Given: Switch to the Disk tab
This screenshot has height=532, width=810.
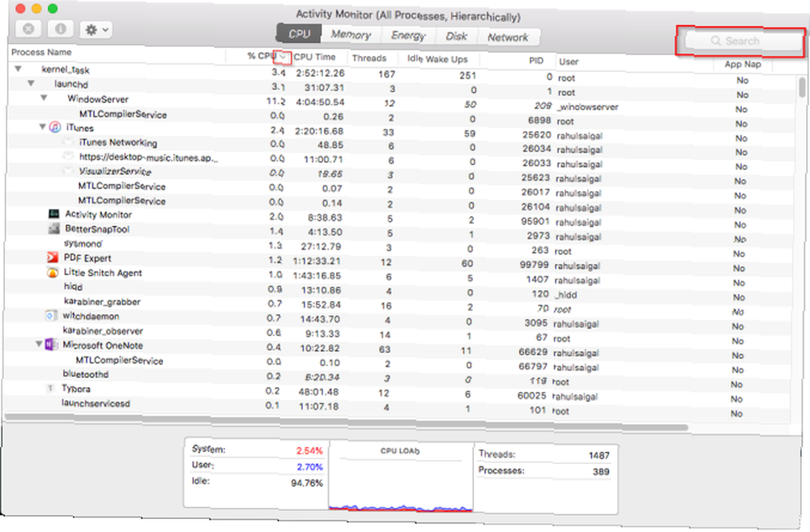Looking at the screenshot, I should 456,36.
